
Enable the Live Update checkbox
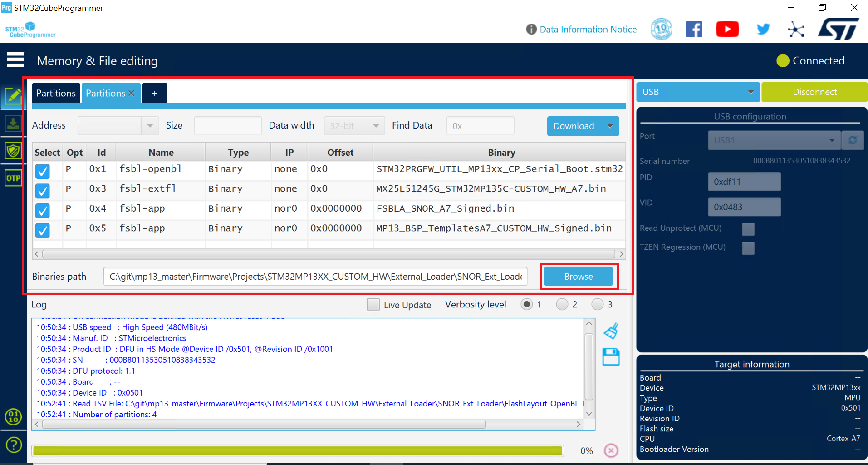[373, 305]
